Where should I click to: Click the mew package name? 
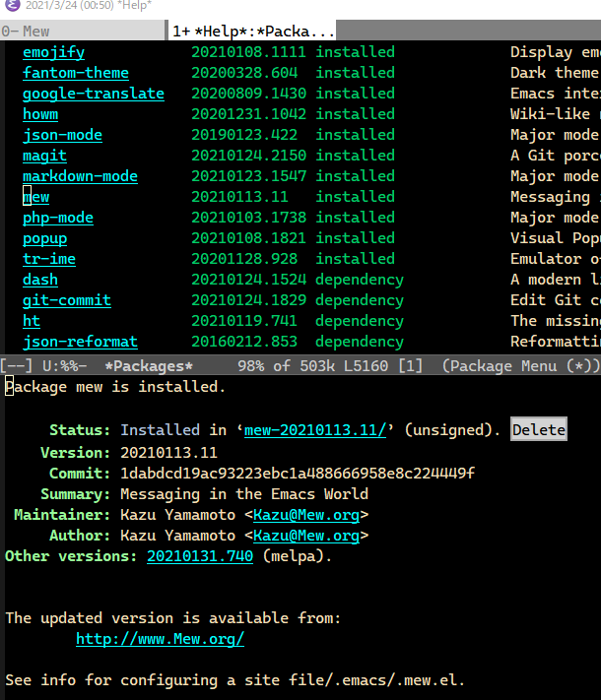pos(36,197)
